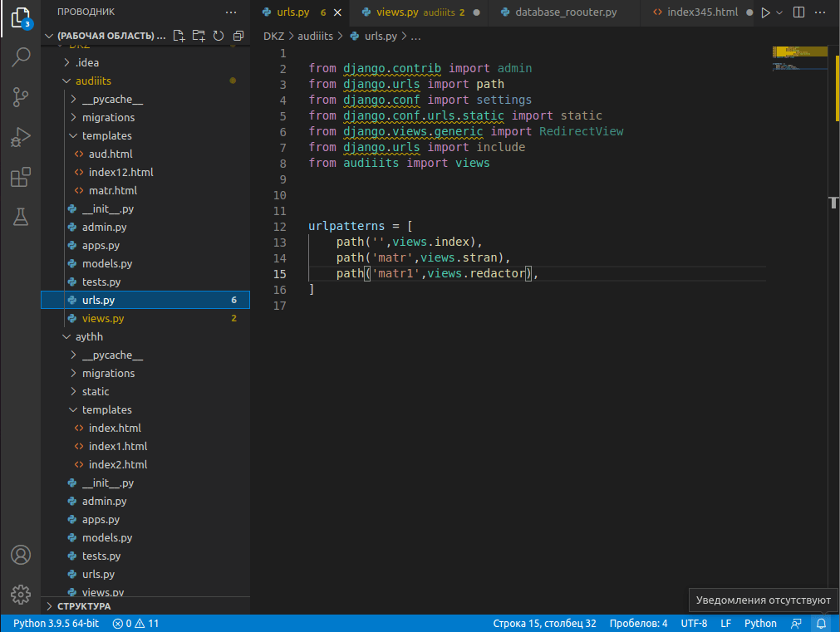Viewport: 840px width, 632px height.
Task: Expand the static folder under aythh
Action: (x=95, y=391)
